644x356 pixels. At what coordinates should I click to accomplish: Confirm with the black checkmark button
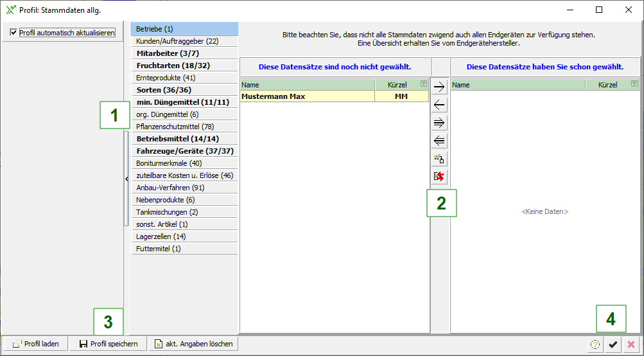tap(613, 344)
